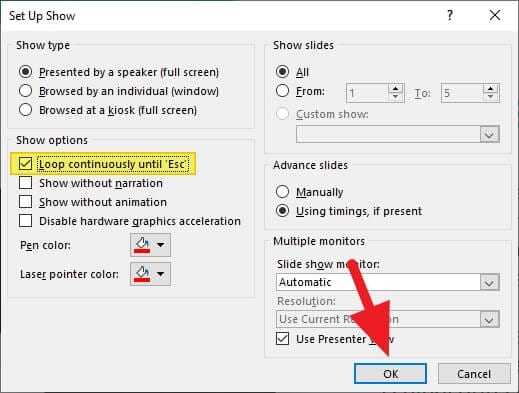Click the To slide number field

point(462,93)
